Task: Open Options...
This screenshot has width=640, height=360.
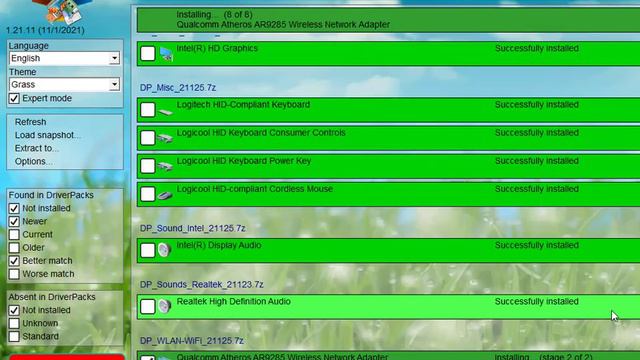Action: (33, 161)
